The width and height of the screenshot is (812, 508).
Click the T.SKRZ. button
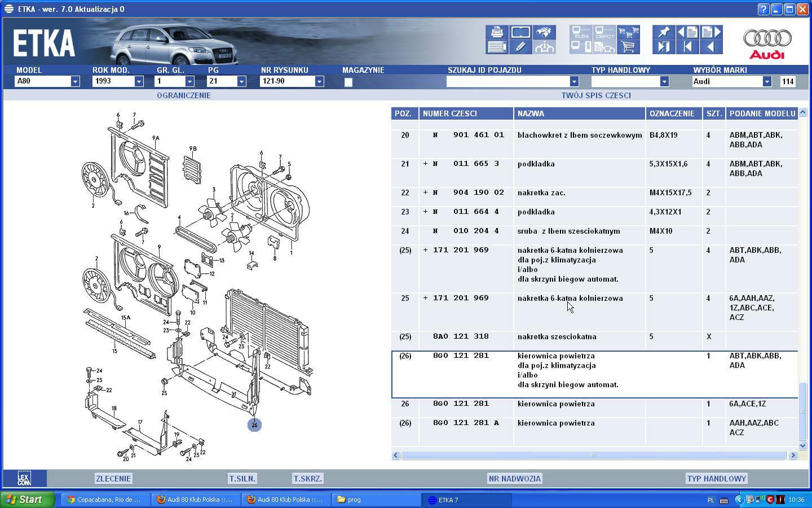click(x=307, y=479)
